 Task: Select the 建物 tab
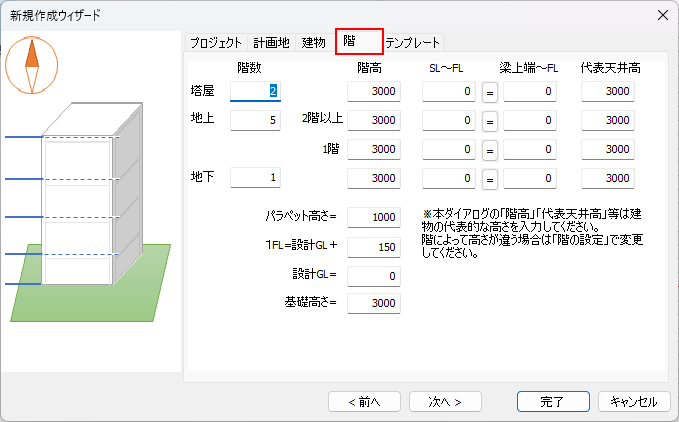click(314, 42)
